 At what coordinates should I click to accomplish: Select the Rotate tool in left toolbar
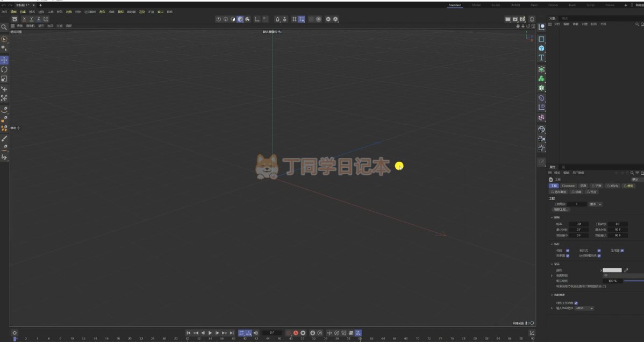(4, 69)
